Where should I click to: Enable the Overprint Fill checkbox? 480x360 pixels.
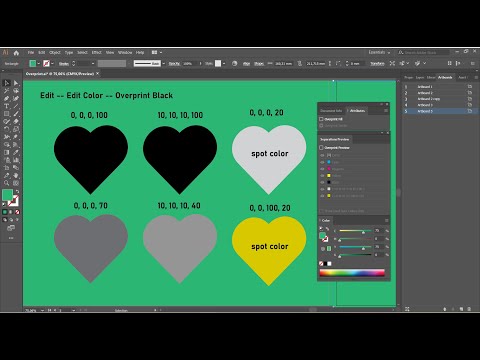tap(321, 119)
